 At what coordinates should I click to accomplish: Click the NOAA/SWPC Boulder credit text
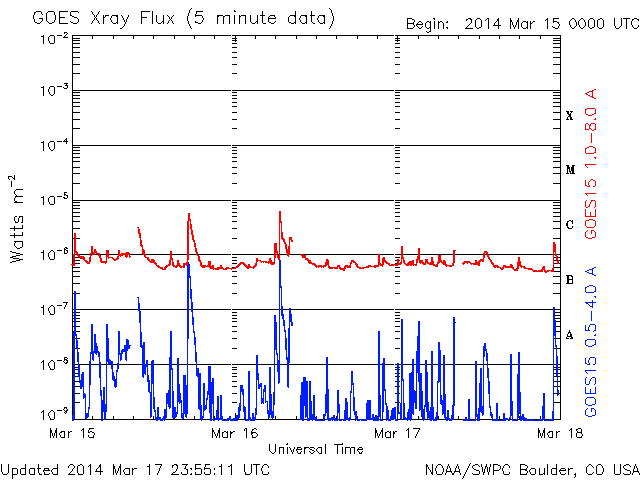(x=530, y=468)
